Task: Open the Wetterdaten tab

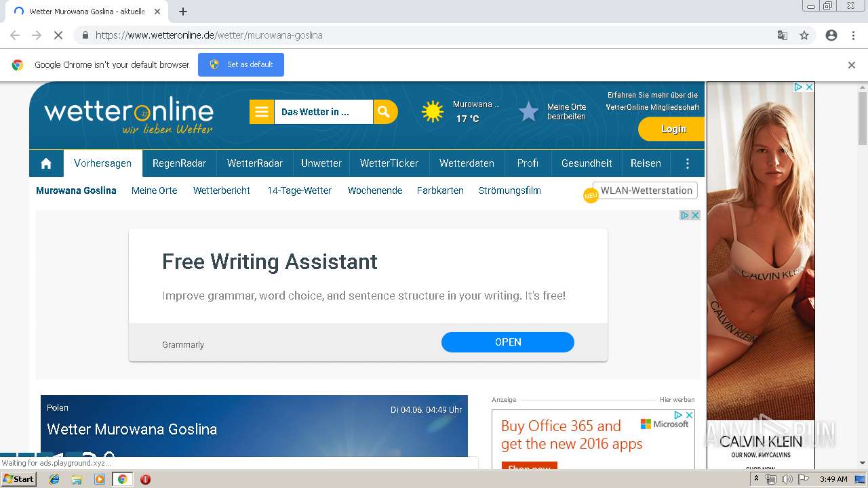Action: click(x=467, y=163)
